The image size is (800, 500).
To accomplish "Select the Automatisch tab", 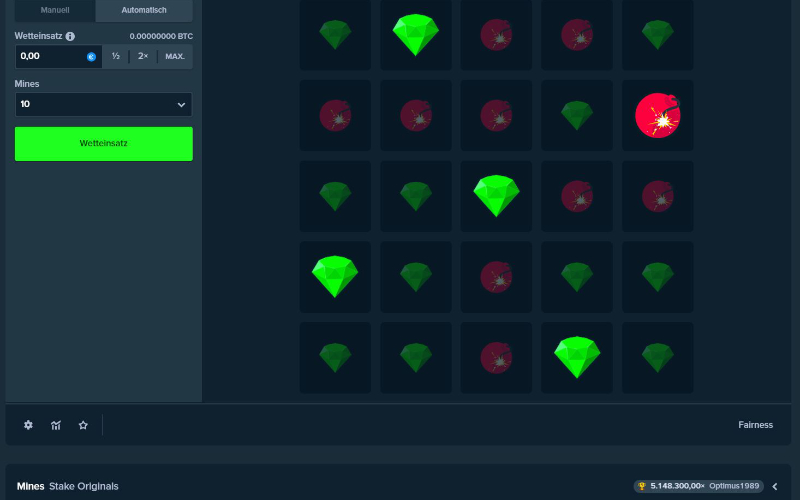I will point(144,10).
